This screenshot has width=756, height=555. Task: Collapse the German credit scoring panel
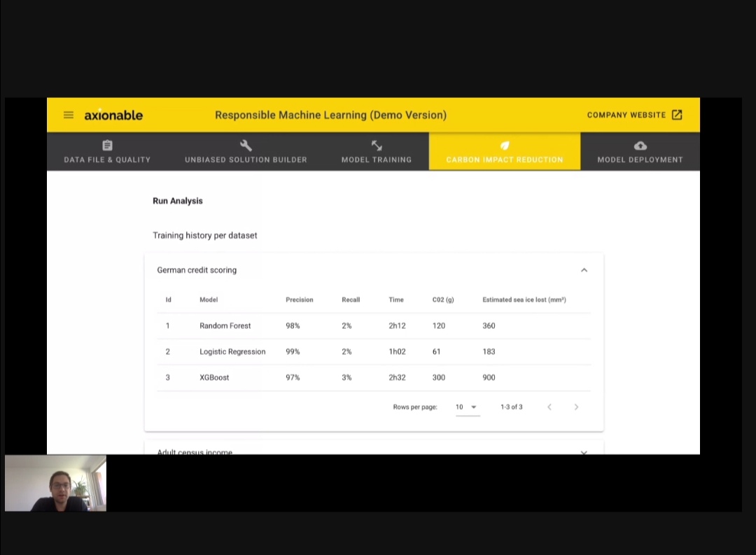[584, 270]
